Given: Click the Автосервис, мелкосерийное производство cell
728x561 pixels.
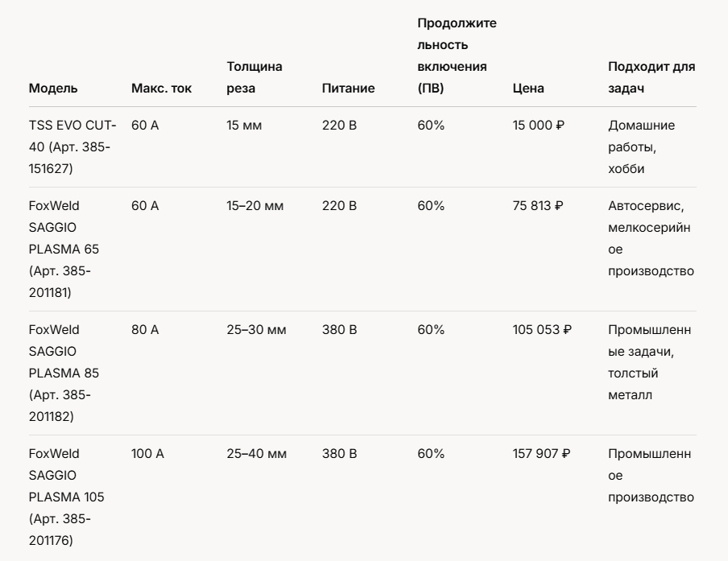Looking at the screenshot, I should tap(651, 239).
